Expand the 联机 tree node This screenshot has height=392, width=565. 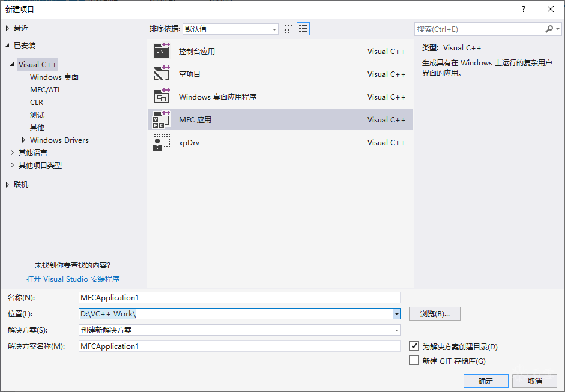pyautogui.click(x=8, y=184)
